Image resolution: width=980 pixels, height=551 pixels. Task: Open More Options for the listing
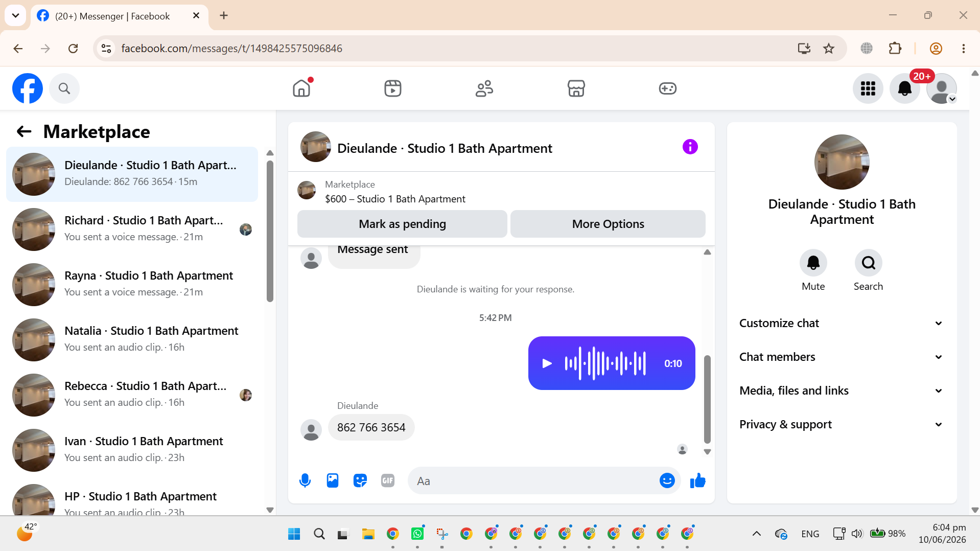(608, 224)
